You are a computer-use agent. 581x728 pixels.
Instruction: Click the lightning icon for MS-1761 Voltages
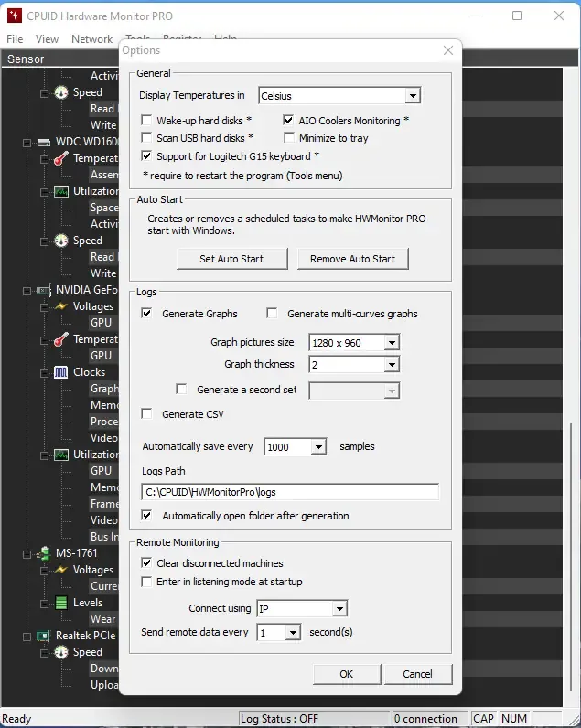click(60, 570)
